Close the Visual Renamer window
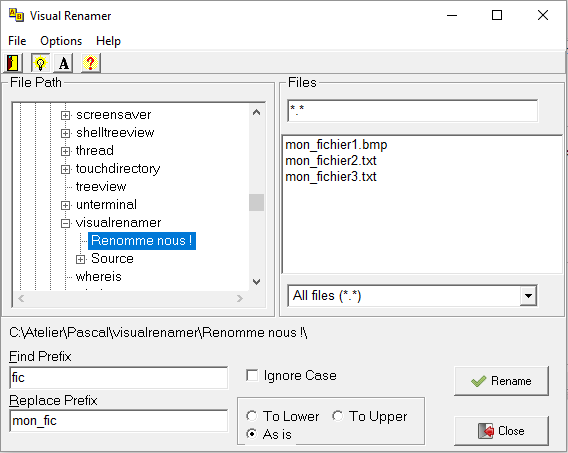This screenshot has height=453, width=568. [543, 16]
